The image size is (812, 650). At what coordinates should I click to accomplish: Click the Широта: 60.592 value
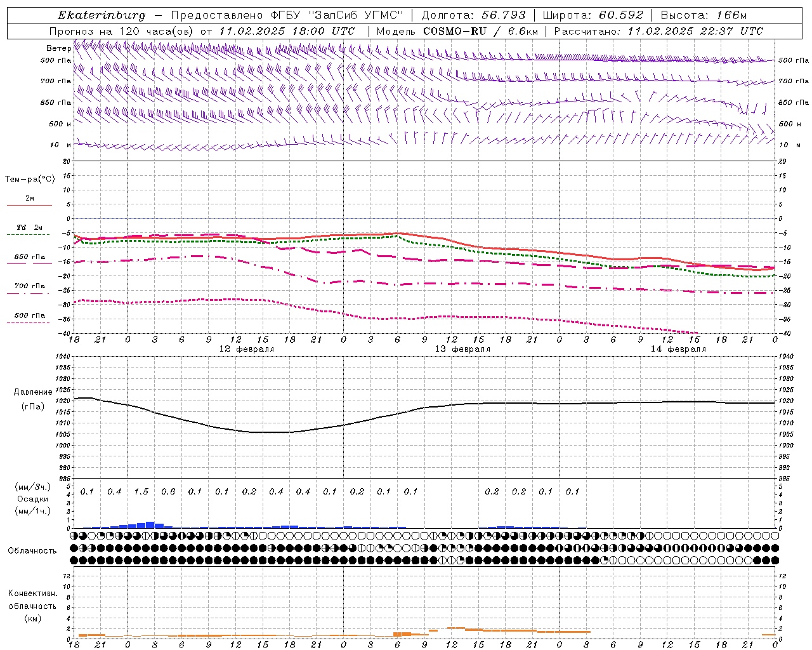[x=593, y=15]
